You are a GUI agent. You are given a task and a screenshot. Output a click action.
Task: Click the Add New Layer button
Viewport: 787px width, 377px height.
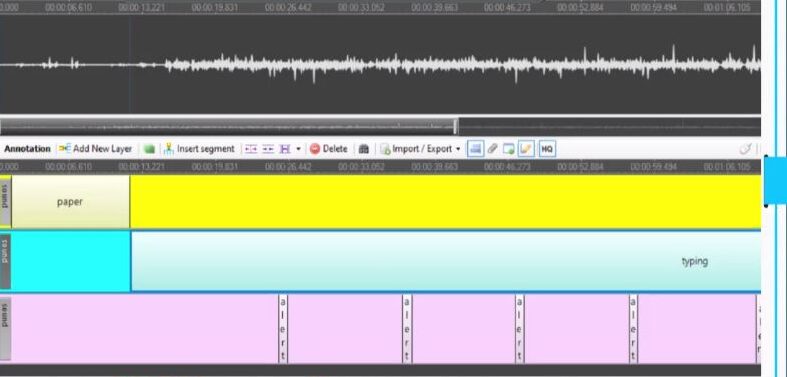click(x=95, y=149)
